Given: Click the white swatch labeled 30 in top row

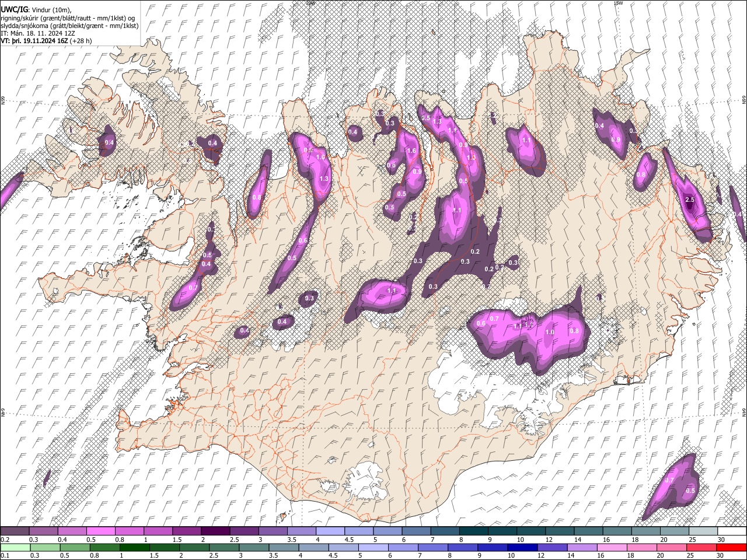Looking at the screenshot, I should (x=732, y=531).
